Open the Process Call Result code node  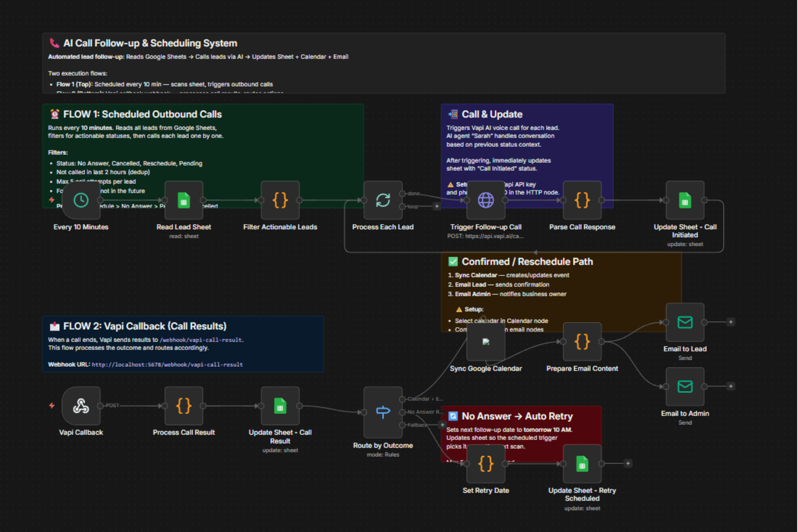tap(184, 406)
